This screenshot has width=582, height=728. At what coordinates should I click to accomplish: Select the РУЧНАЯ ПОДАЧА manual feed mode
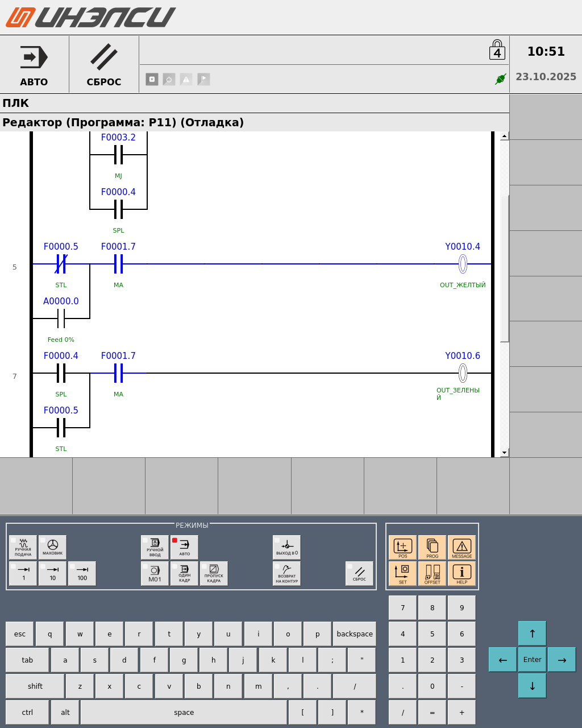pos(23,547)
